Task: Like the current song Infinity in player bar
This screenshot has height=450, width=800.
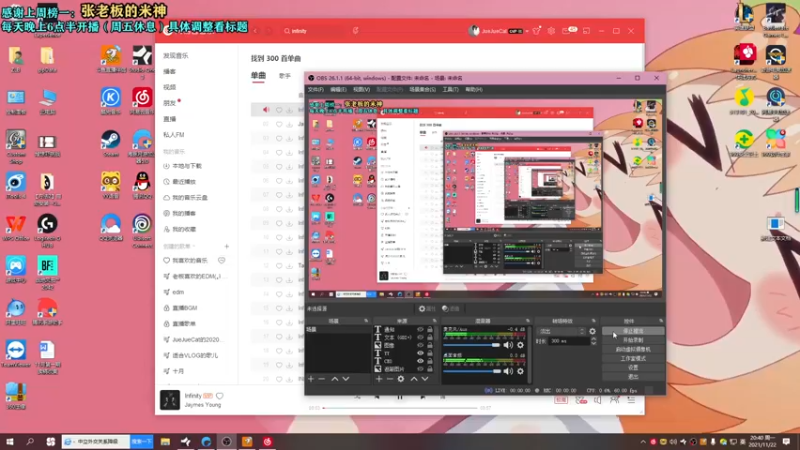Action: (220, 396)
